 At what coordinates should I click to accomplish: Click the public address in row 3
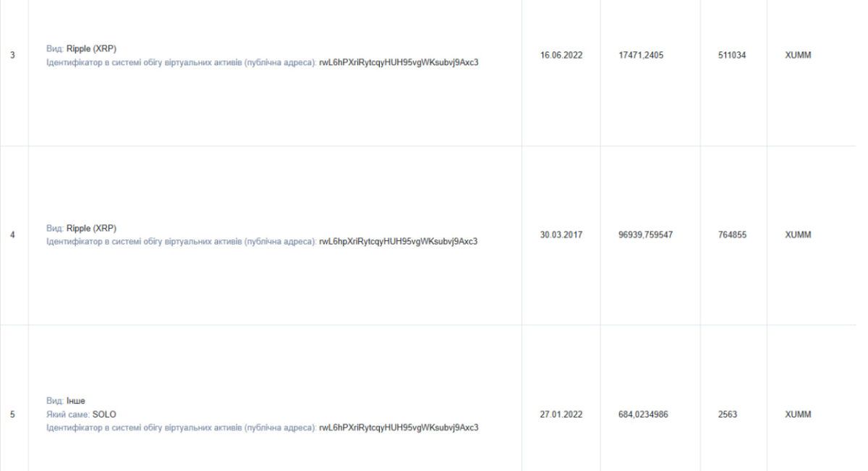click(x=399, y=62)
